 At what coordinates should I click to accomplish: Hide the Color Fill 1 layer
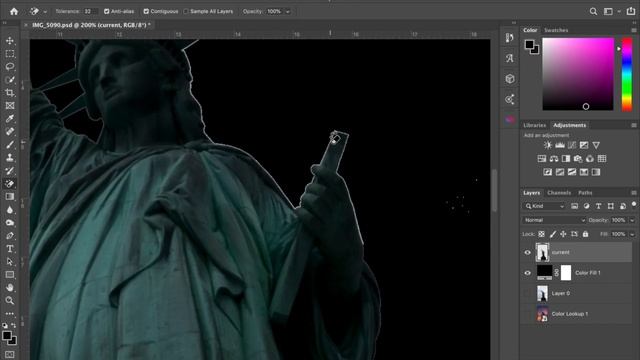coord(527,273)
